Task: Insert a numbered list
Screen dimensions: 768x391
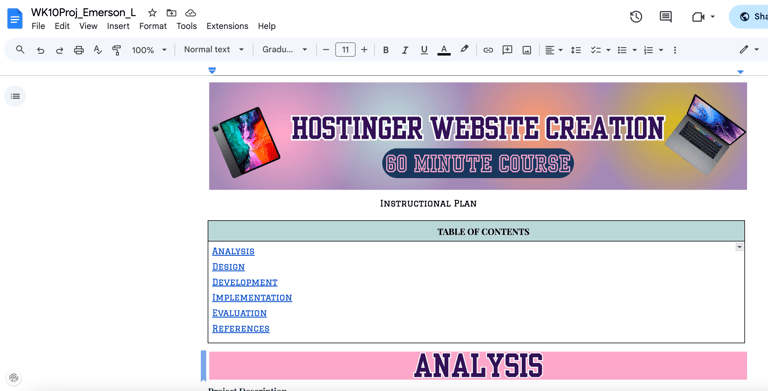Action: tap(648, 50)
